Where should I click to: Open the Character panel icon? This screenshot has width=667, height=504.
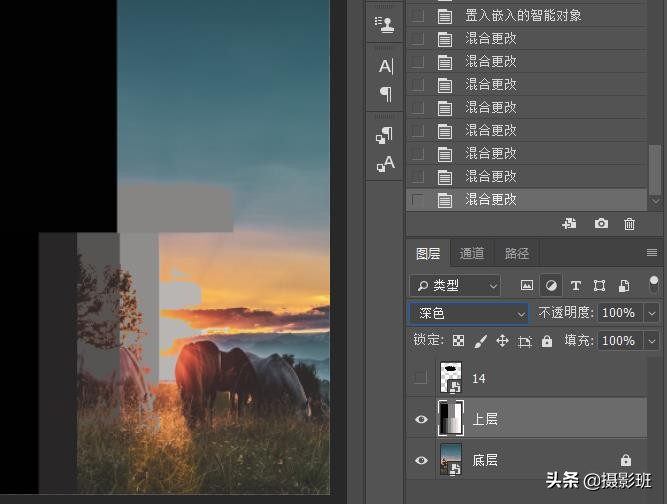386,66
